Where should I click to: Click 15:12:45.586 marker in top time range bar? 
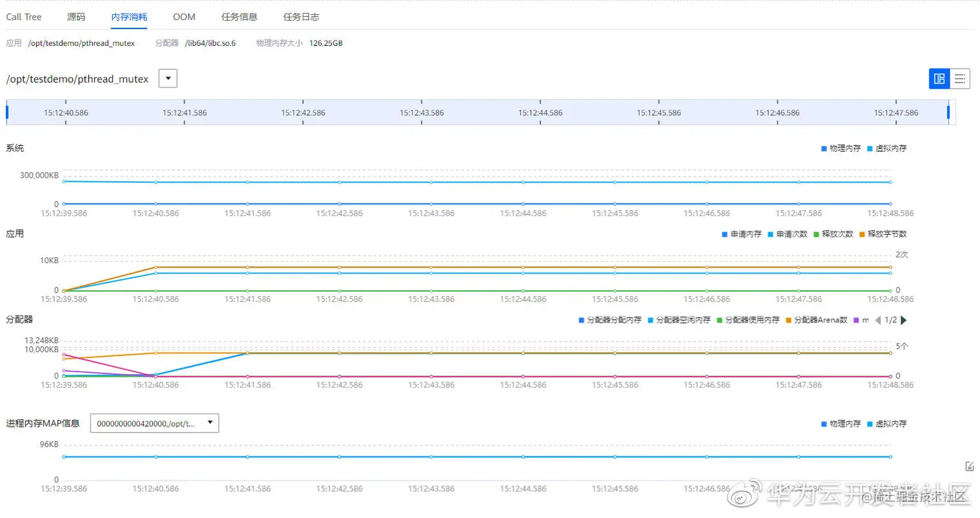point(659,113)
